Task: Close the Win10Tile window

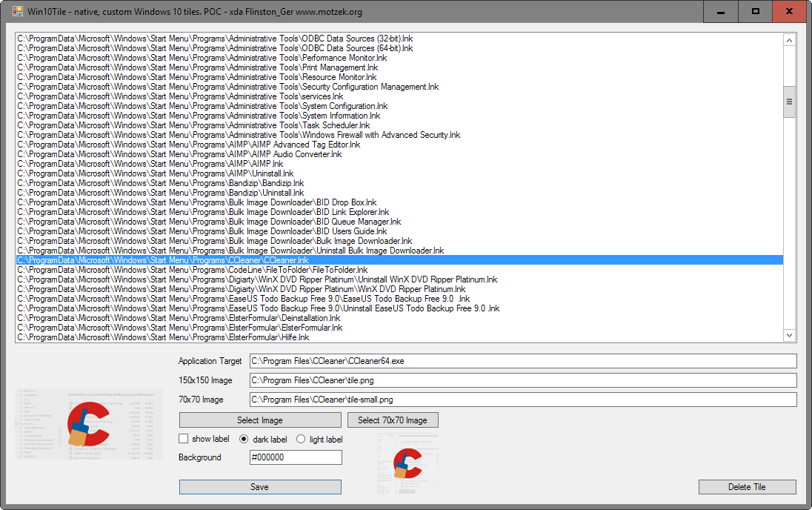Action: coord(789,11)
